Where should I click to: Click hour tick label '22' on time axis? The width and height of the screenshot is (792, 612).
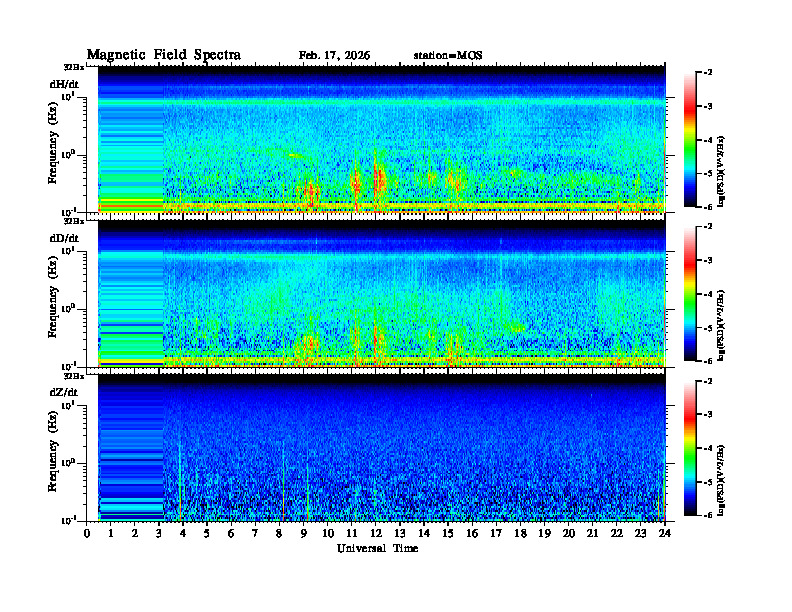tap(617, 534)
